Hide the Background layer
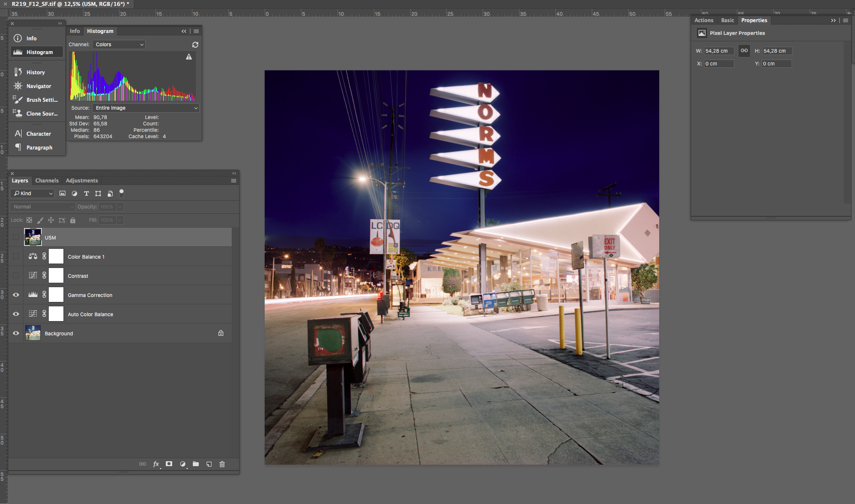Viewport: 855px width, 504px height. (16, 333)
